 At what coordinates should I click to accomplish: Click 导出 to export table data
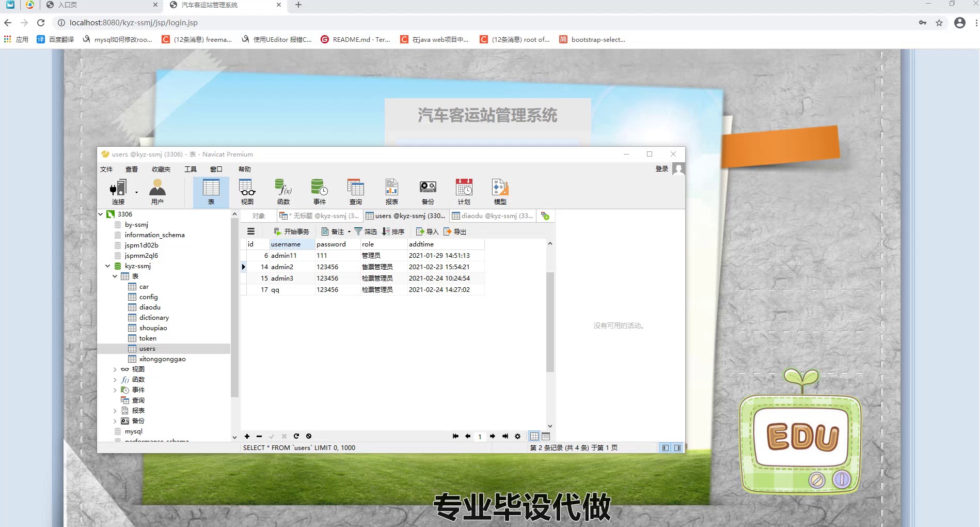click(x=455, y=231)
